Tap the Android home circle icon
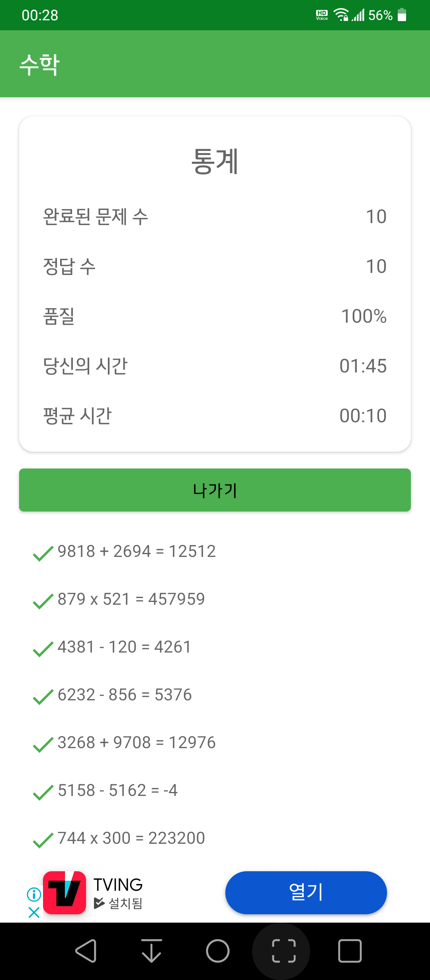The image size is (430, 980). 218,951
